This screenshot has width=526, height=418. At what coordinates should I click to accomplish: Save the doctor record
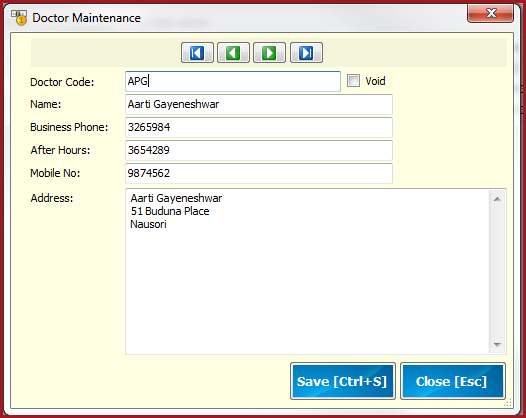tap(343, 381)
